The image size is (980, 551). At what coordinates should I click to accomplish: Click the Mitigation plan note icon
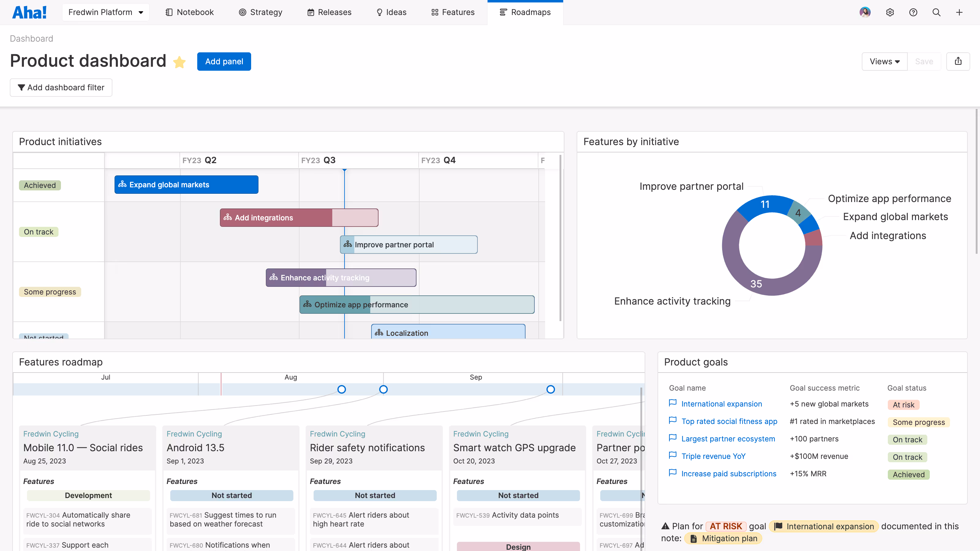694,538
